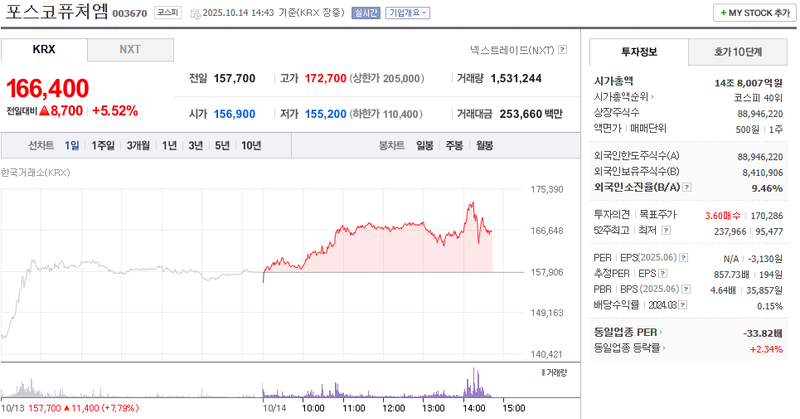Show the 일봉 daily candle chart

(425, 146)
